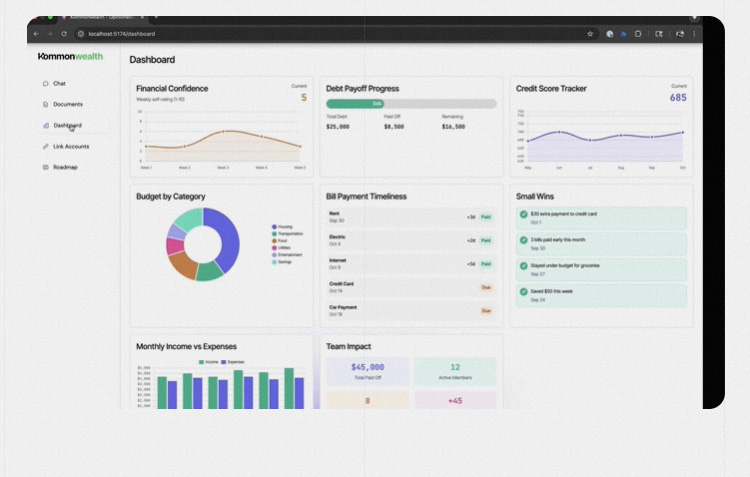Go to Link Accounts in the sidebar menu
The width and height of the screenshot is (750, 477).
point(71,146)
